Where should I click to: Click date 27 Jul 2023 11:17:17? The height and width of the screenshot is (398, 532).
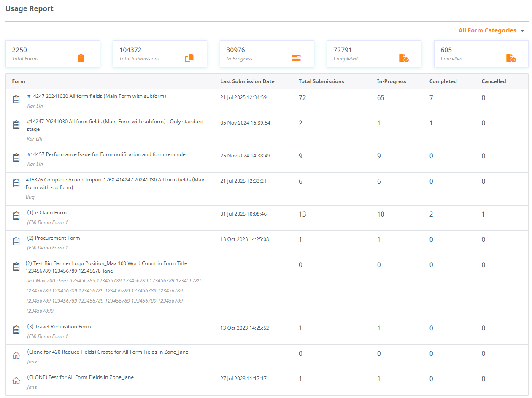tap(243, 379)
